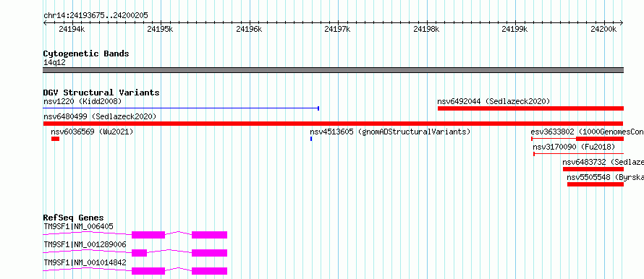Click the 24194k ruler tick label

click(x=72, y=29)
